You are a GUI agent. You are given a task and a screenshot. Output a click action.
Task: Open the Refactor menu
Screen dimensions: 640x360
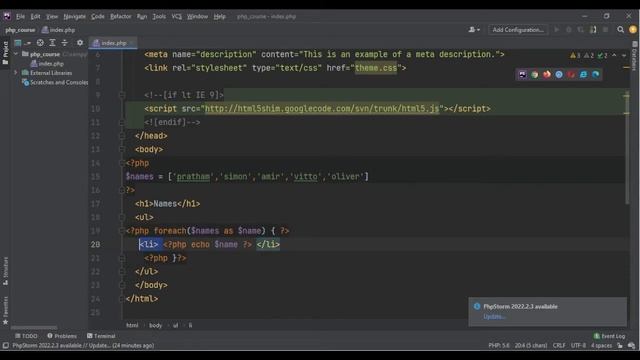pyautogui.click(x=121, y=17)
